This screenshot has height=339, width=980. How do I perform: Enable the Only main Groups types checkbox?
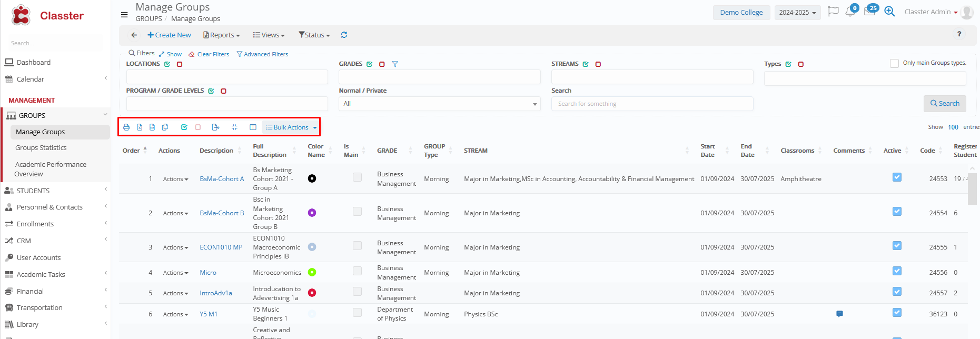tap(894, 63)
